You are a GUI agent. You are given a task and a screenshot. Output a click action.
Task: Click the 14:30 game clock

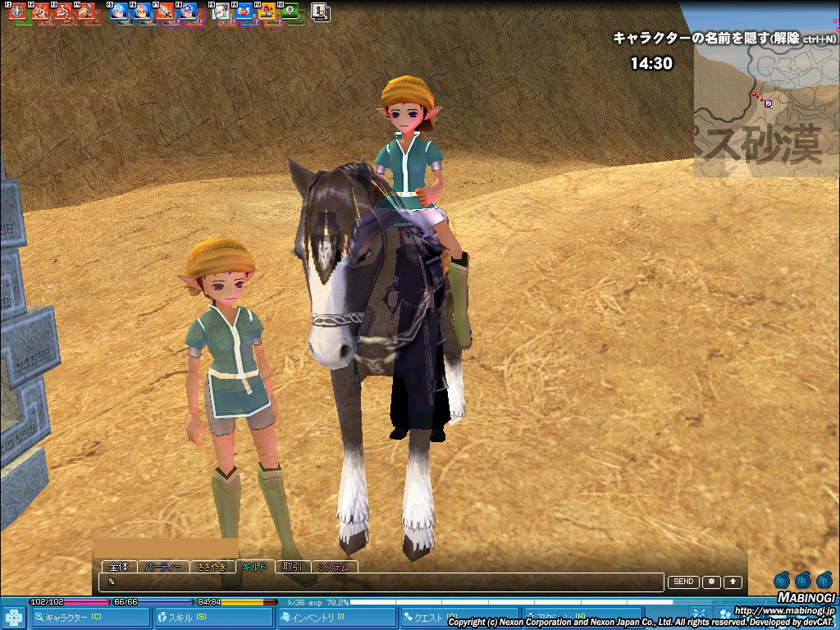(x=651, y=63)
